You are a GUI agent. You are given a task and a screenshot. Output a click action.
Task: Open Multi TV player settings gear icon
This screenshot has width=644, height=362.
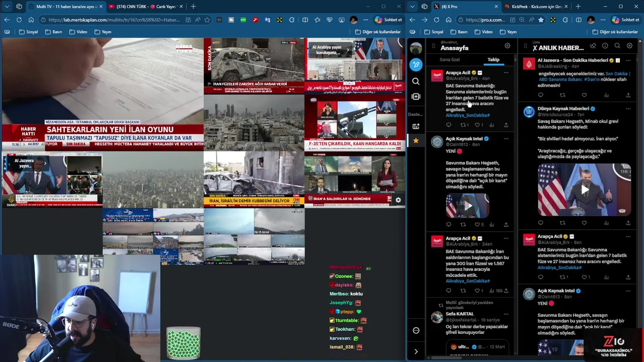click(398, 200)
